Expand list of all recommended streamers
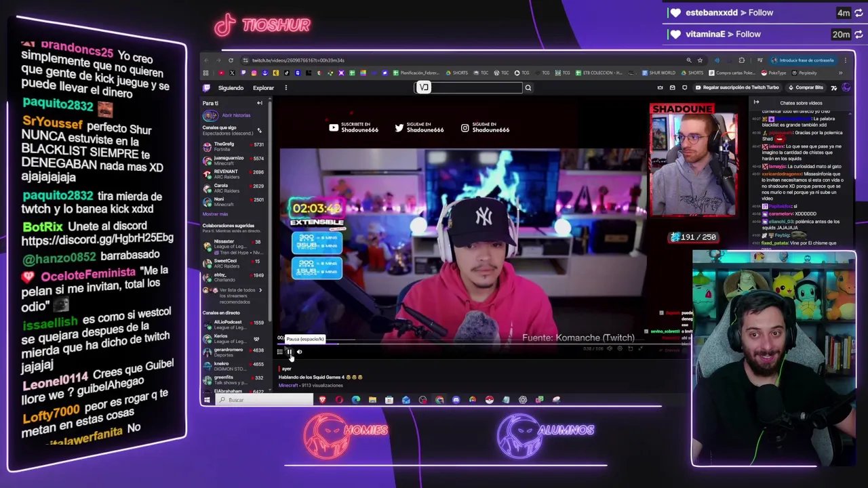 [x=234, y=296]
